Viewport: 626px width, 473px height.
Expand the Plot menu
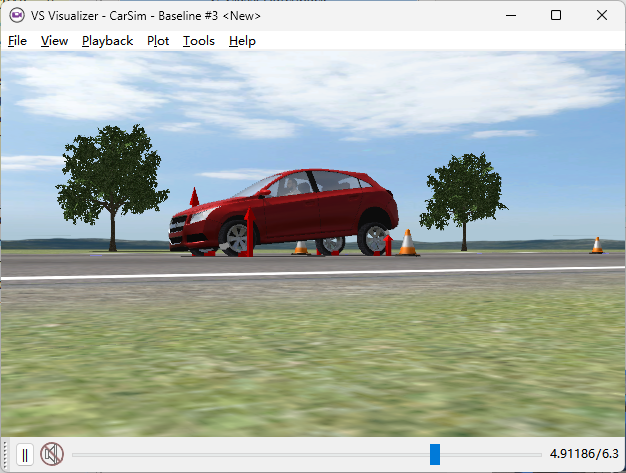pyautogui.click(x=158, y=41)
